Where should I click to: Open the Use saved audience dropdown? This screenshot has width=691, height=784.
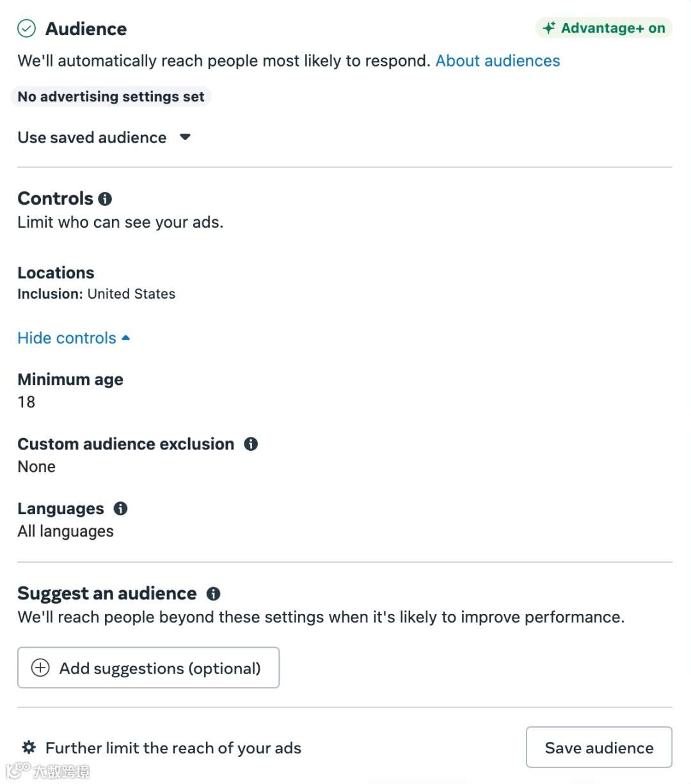click(x=104, y=137)
